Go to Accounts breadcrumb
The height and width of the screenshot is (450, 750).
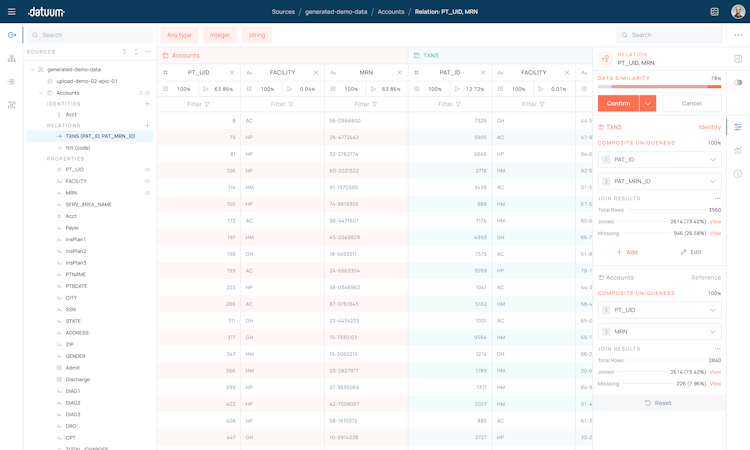pos(391,11)
